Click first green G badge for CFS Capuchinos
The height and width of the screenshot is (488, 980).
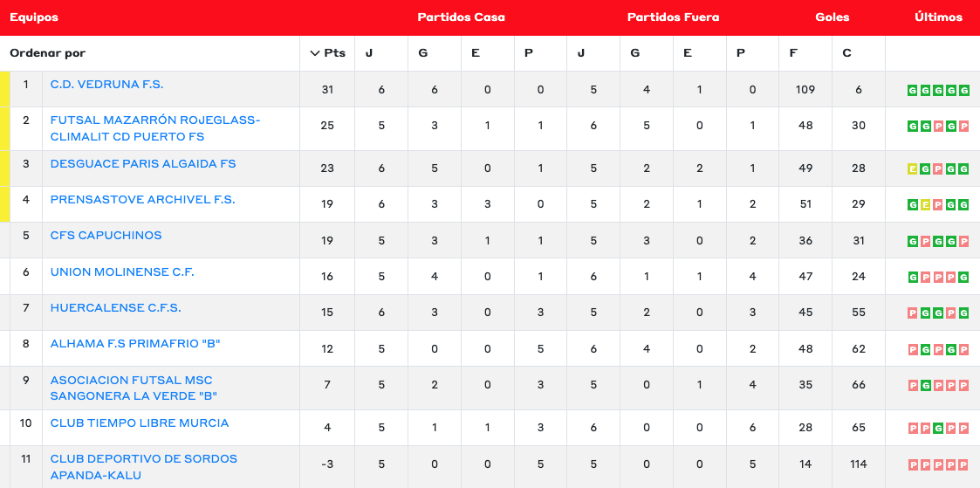click(x=913, y=241)
